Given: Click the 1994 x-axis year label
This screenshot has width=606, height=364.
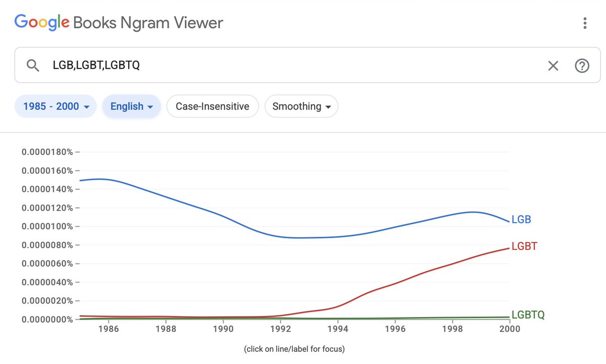Looking at the screenshot, I should [x=338, y=329].
